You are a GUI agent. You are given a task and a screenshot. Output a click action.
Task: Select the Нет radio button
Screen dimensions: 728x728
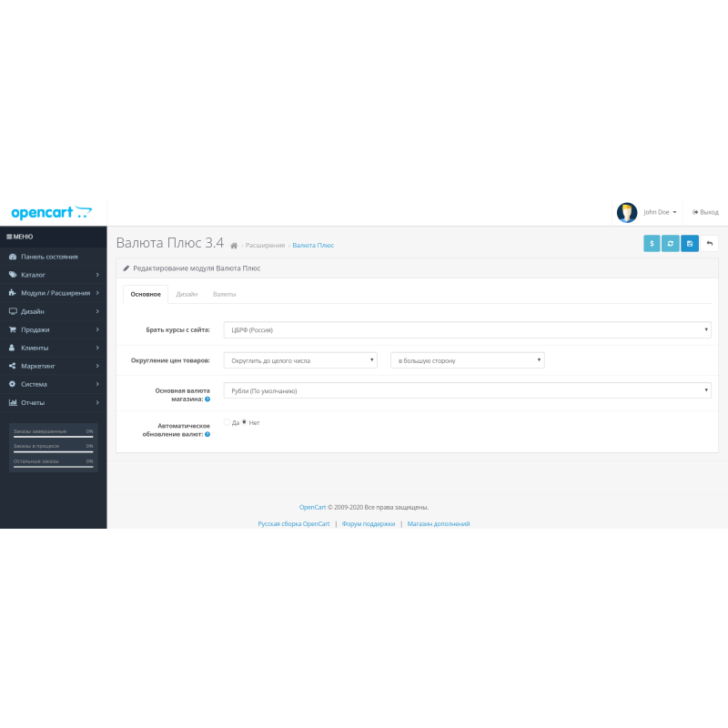tap(244, 422)
